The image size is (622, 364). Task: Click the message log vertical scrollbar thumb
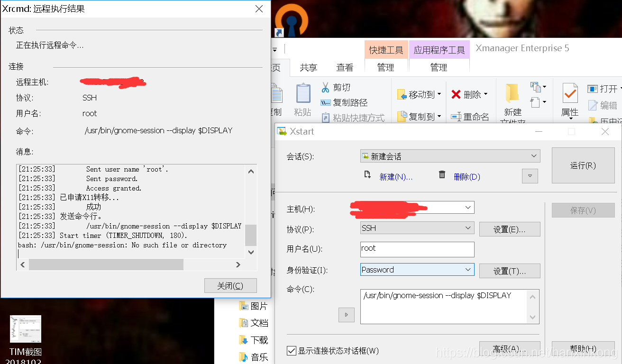[251, 235]
